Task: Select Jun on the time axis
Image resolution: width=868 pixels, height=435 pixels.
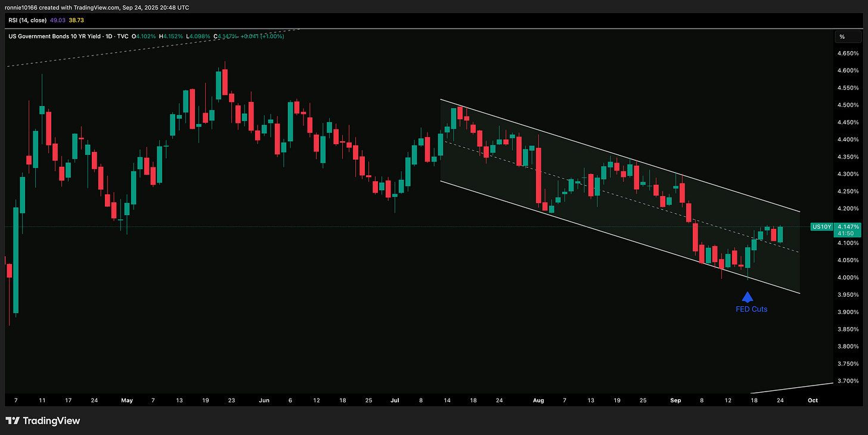Action: [263, 400]
